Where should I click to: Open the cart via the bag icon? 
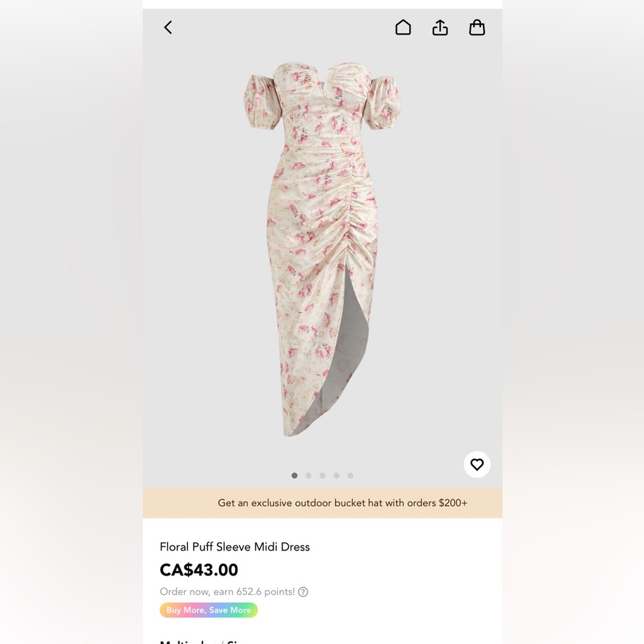(477, 27)
